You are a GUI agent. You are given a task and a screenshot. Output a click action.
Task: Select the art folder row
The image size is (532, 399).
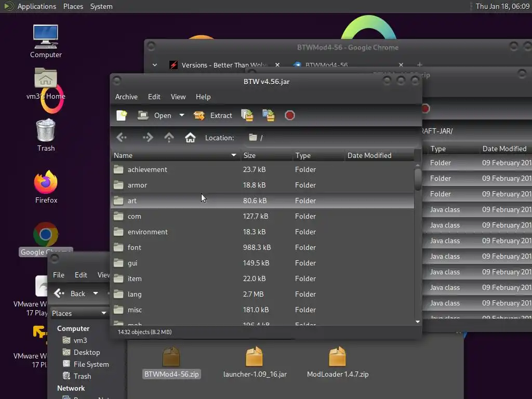tap(262, 201)
